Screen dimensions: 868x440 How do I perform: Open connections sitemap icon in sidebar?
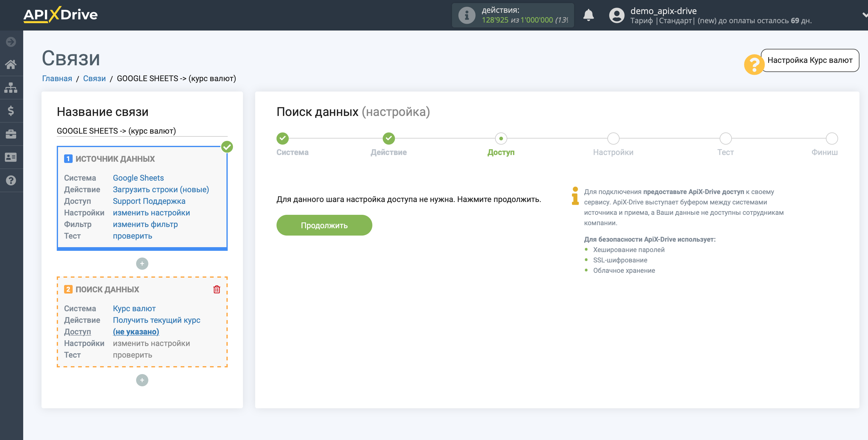(11, 88)
